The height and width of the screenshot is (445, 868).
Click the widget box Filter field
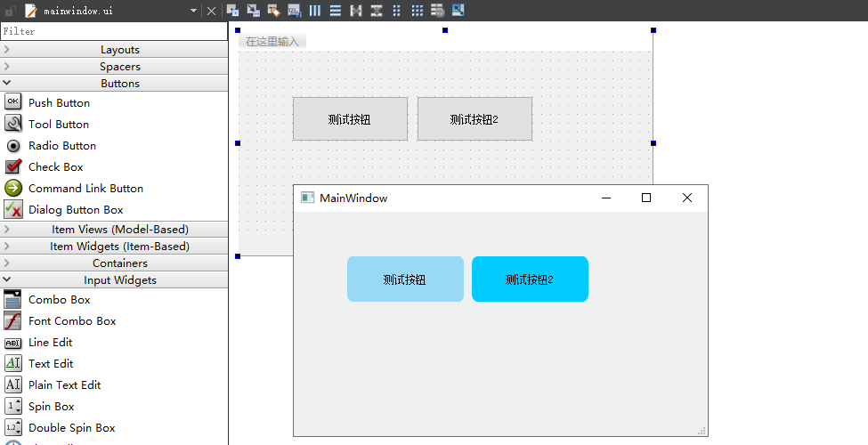tap(114, 31)
